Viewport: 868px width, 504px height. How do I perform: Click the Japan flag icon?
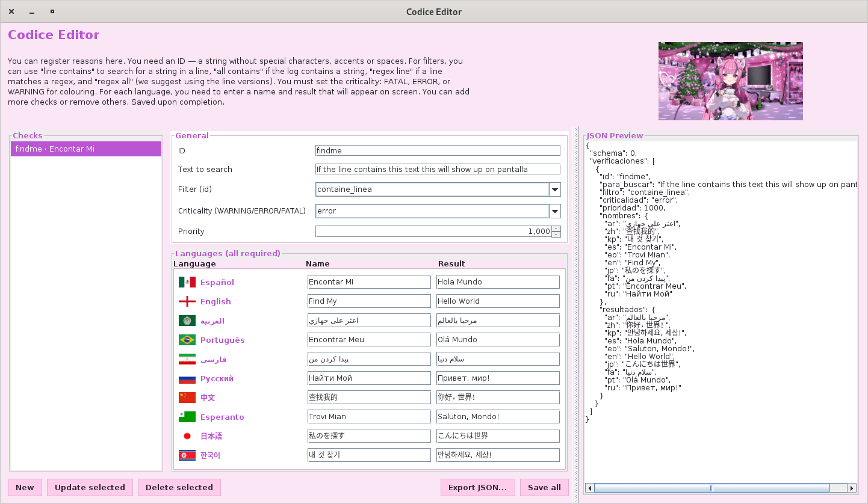point(187,436)
